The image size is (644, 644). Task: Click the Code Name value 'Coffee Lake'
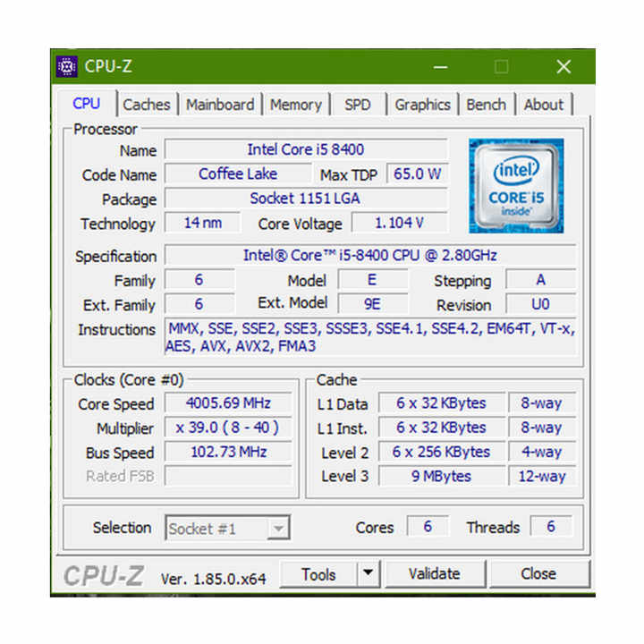point(238,174)
